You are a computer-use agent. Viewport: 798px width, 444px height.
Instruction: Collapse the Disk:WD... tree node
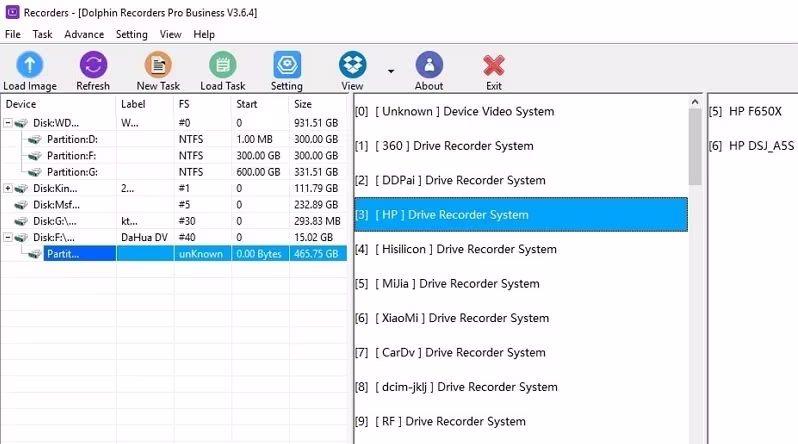coord(8,123)
